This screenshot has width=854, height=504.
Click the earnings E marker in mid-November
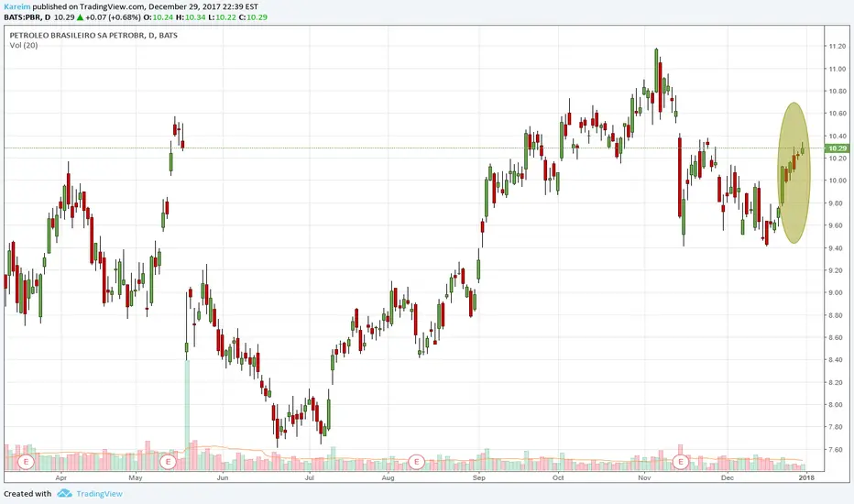(x=680, y=462)
